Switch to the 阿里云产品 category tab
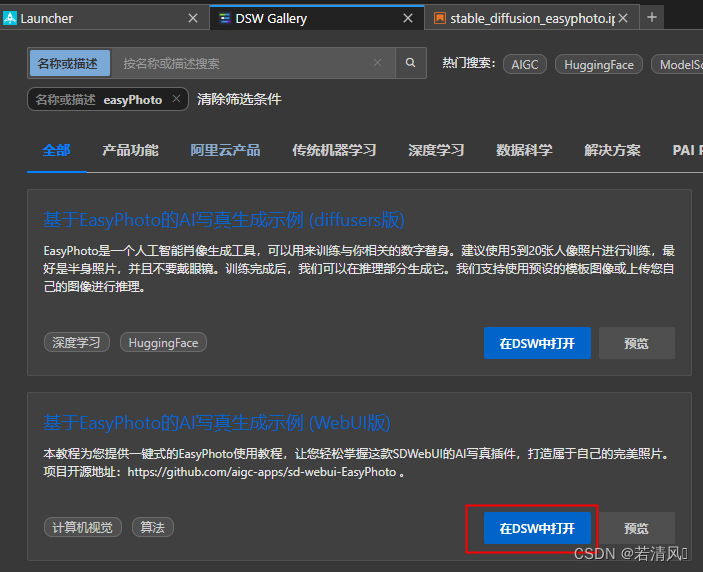Viewport: 703px width, 572px height. [225, 150]
